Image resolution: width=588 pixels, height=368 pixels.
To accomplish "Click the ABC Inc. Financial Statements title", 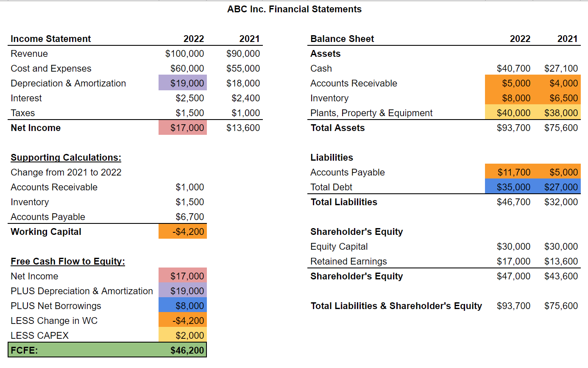I will [294, 9].
